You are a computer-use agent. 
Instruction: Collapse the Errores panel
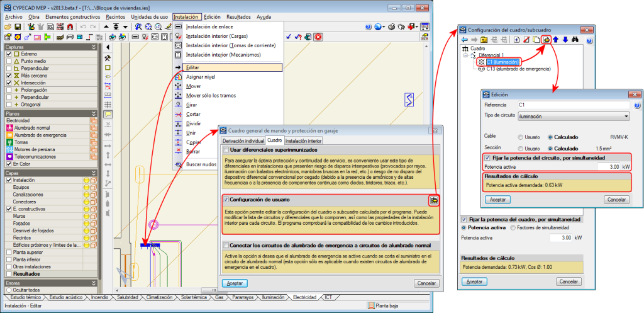point(94,283)
